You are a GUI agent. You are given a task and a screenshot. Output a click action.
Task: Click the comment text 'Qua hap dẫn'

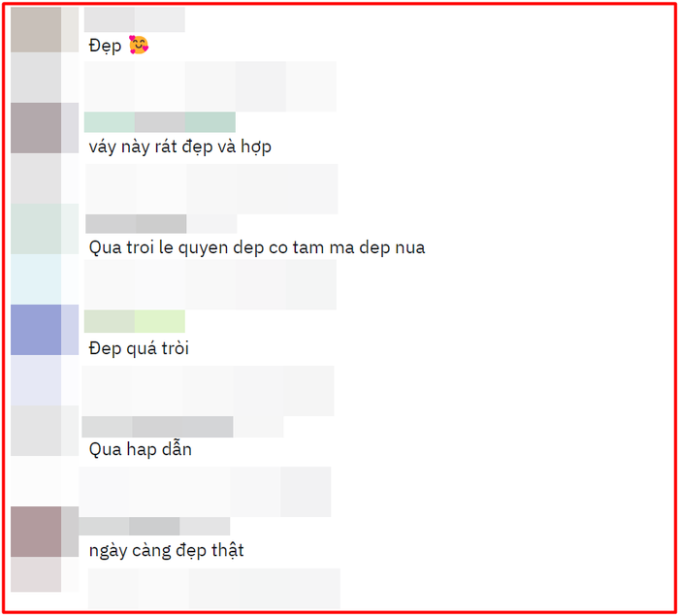click(141, 449)
